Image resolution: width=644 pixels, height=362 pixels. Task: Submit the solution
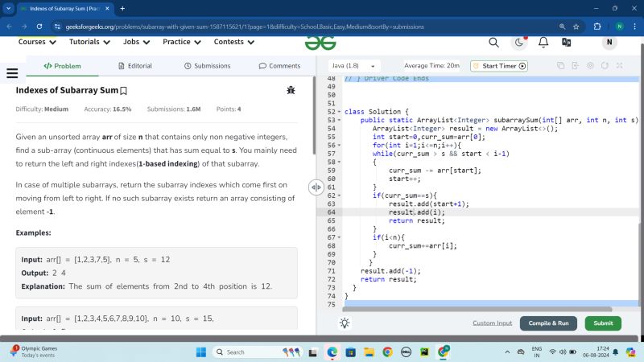pyautogui.click(x=603, y=323)
